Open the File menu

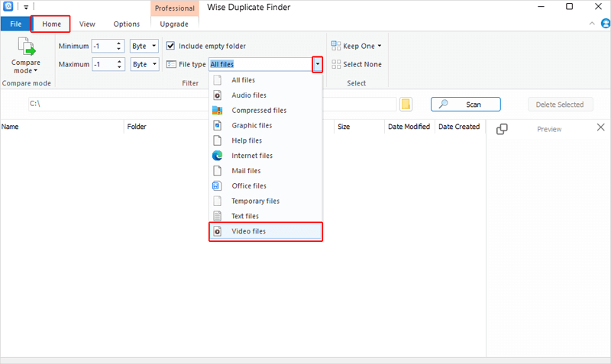click(15, 24)
